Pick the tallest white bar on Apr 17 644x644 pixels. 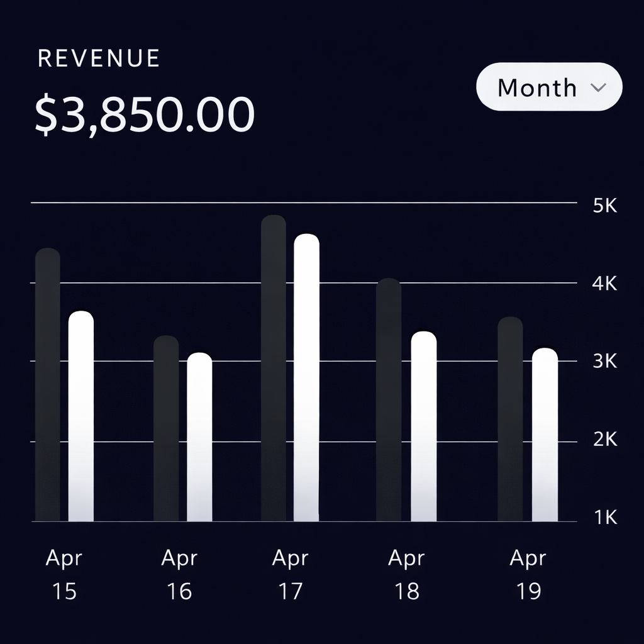tap(306, 377)
